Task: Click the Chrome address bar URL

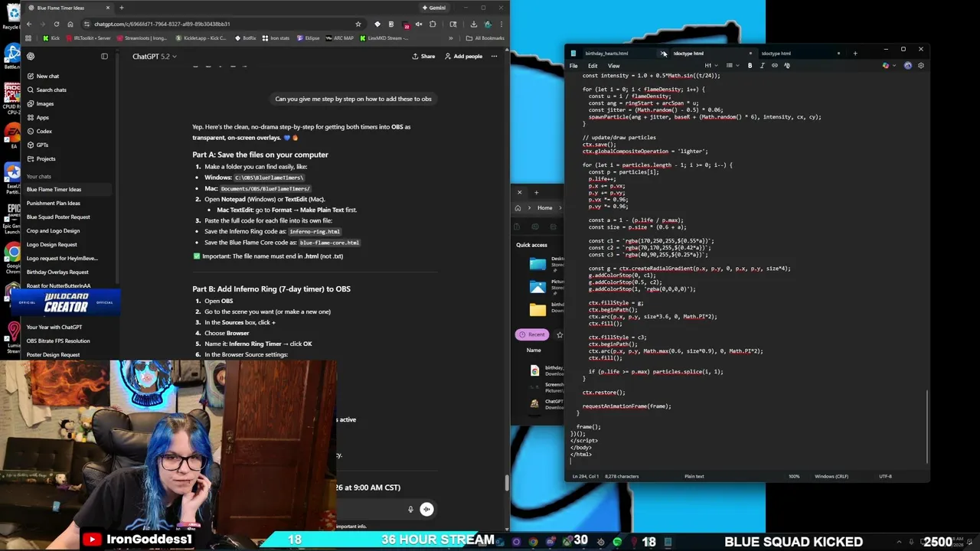Action: point(162,24)
